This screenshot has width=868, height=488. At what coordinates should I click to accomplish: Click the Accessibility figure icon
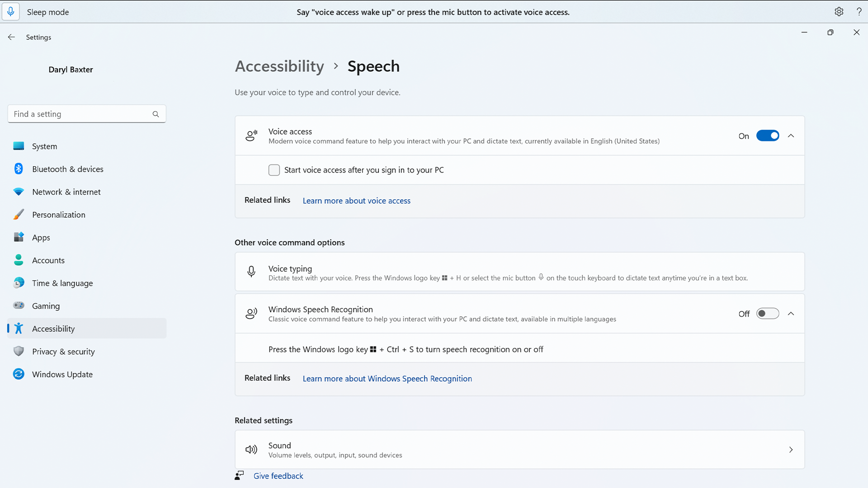click(x=19, y=328)
